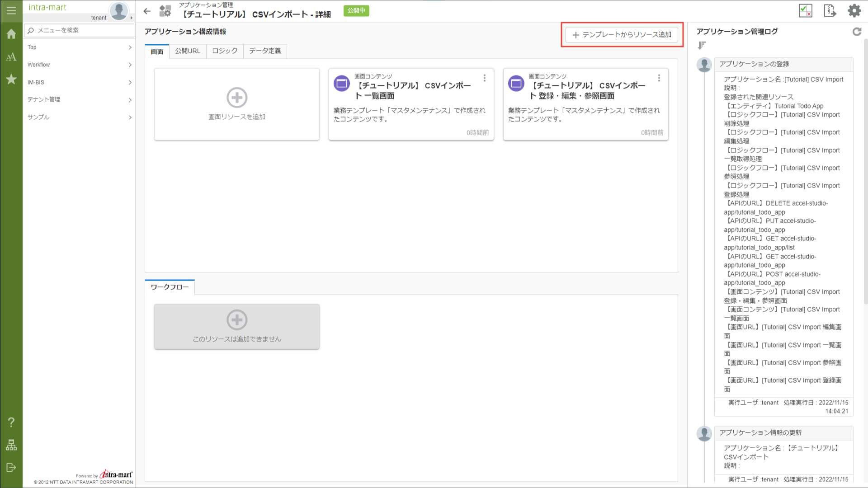Viewport: 868px width, 488px height.
Task: Click purple icon of 一覧画面 card
Action: click(x=342, y=83)
